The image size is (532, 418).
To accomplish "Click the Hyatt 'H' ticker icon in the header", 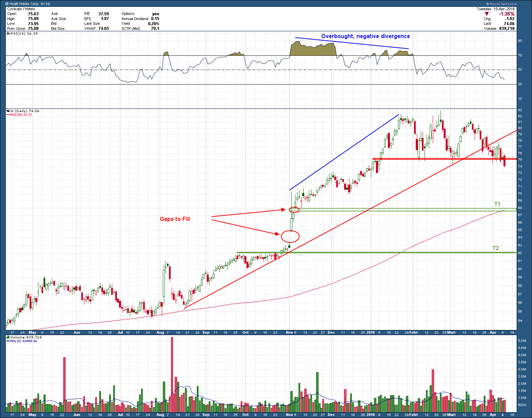I will click(7, 4).
